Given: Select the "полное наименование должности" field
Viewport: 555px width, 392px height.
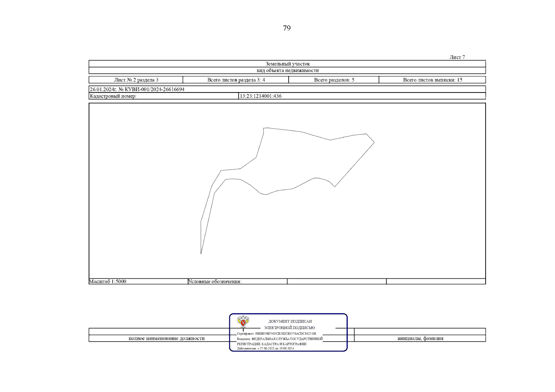Looking at the screenshot, I should (x=166, y=338).
